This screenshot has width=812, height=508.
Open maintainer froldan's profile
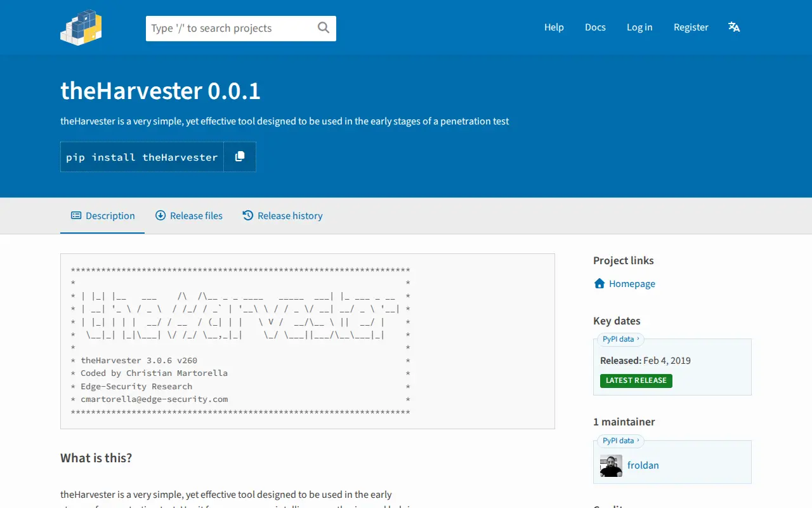tap(643, 465)
